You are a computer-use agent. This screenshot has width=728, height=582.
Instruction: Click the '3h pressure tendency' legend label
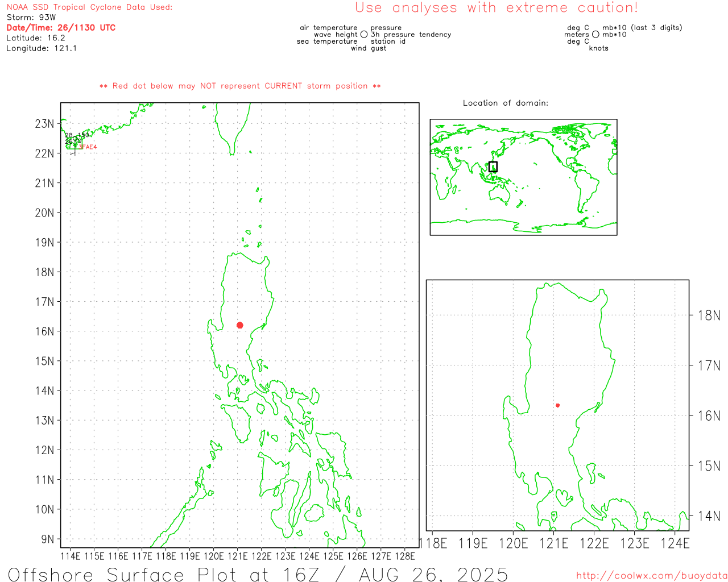(411, 35)
